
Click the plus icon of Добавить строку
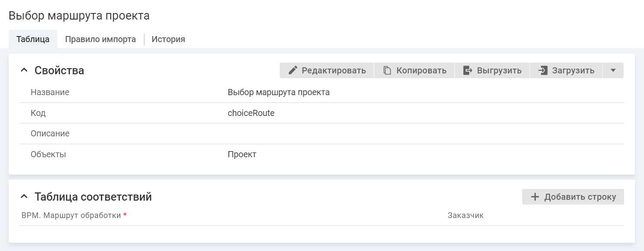[x=535, y=197]
